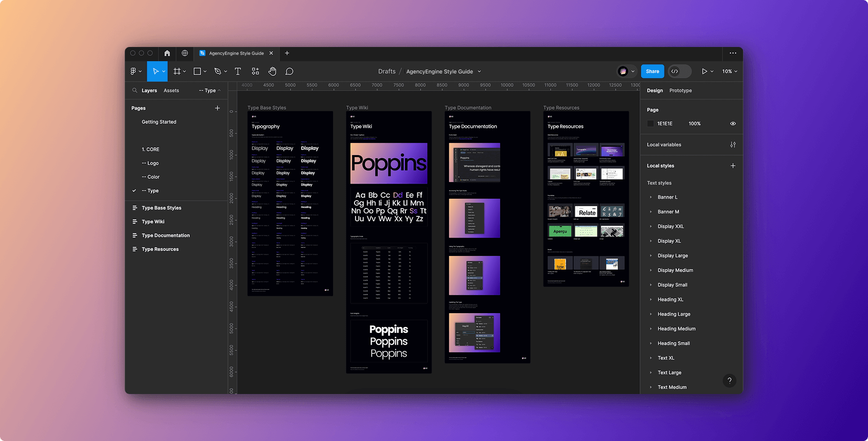Expand the Banner L text style
868x441 pixels.
click(651, 197)
